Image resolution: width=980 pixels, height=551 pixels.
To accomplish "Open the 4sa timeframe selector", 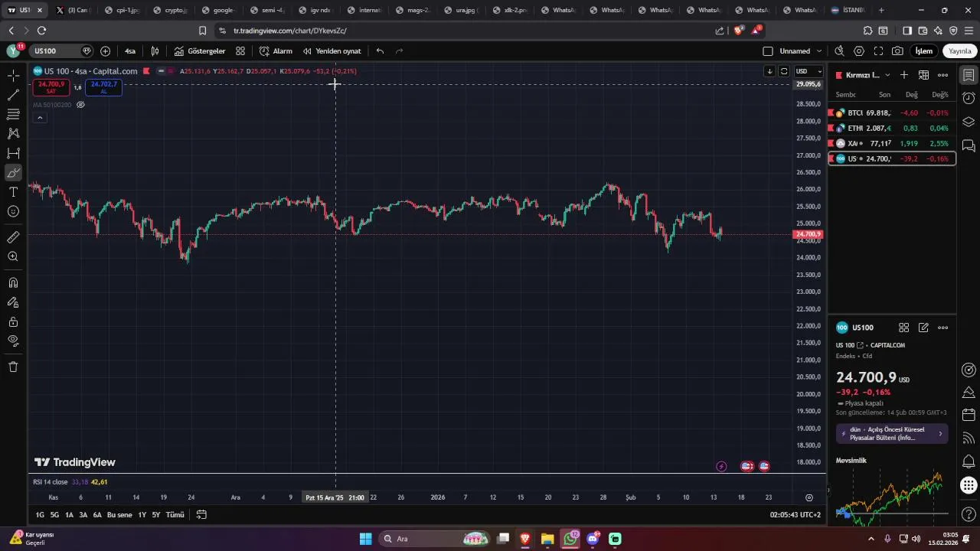I will coord(130,51).
